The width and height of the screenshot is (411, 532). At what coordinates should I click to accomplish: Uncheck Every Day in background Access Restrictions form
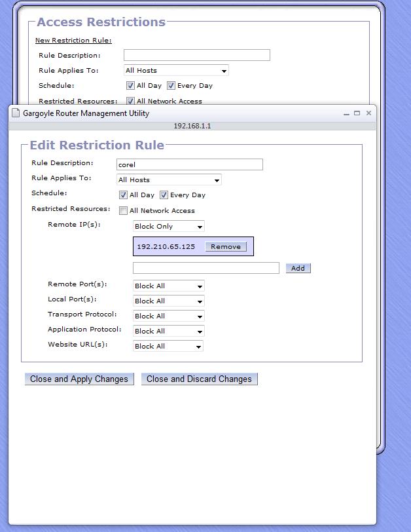(x=171, y=85)
